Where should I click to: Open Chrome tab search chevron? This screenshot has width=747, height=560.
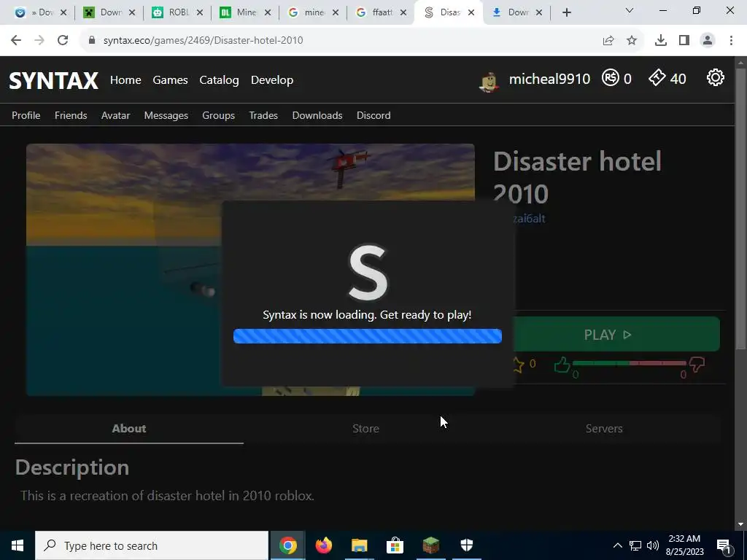click(630, 10)
